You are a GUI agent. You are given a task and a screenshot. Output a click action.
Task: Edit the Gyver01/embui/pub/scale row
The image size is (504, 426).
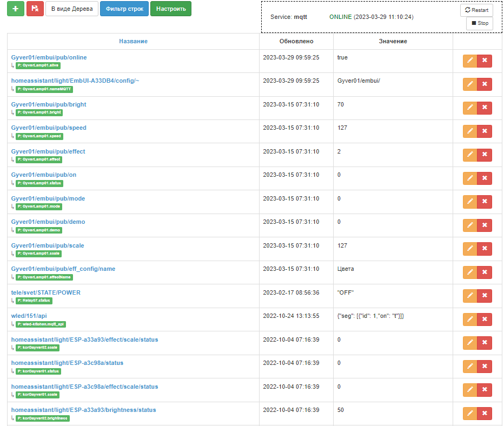[470, 249]
